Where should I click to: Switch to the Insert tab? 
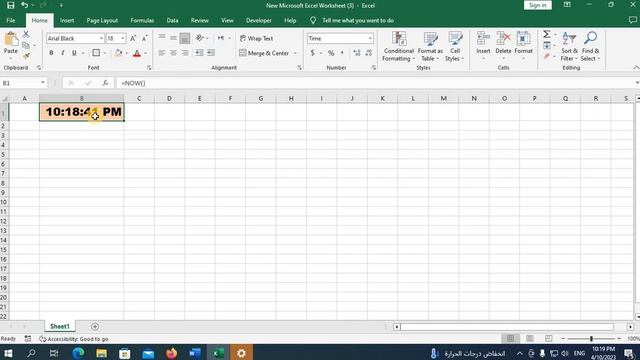pos(67,20)
